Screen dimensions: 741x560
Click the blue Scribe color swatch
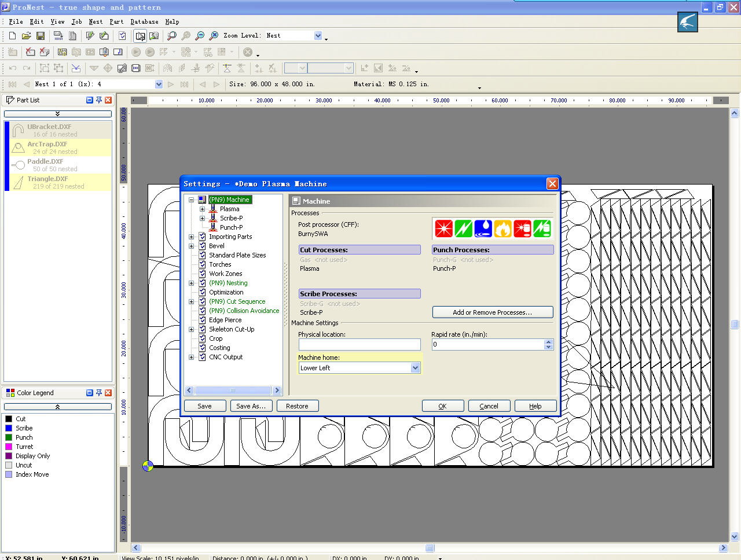9,428
